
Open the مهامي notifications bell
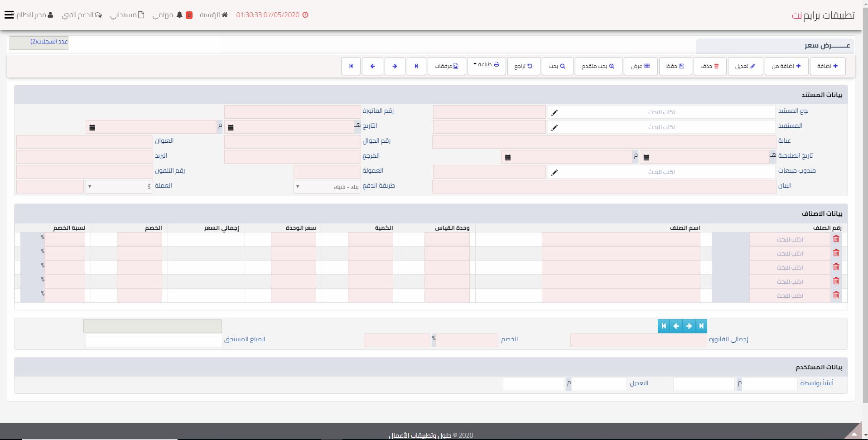[x=179, y=15]
